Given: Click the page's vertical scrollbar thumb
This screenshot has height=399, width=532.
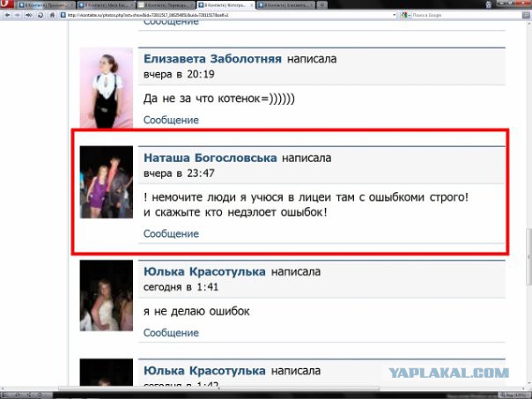Looking at the screenshot, I should pyautogui.click(x=528, y=257).
